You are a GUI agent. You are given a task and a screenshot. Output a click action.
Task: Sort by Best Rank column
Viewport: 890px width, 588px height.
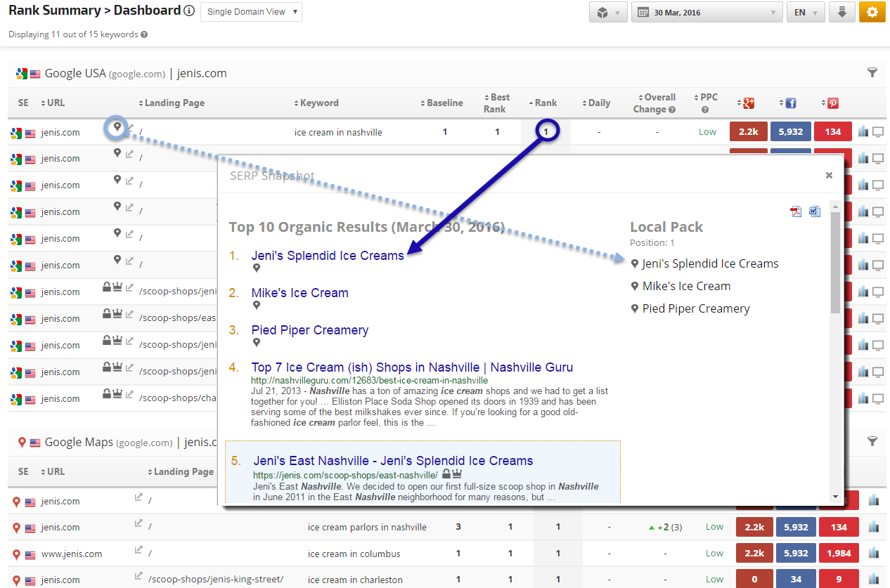tap(497, 103)
